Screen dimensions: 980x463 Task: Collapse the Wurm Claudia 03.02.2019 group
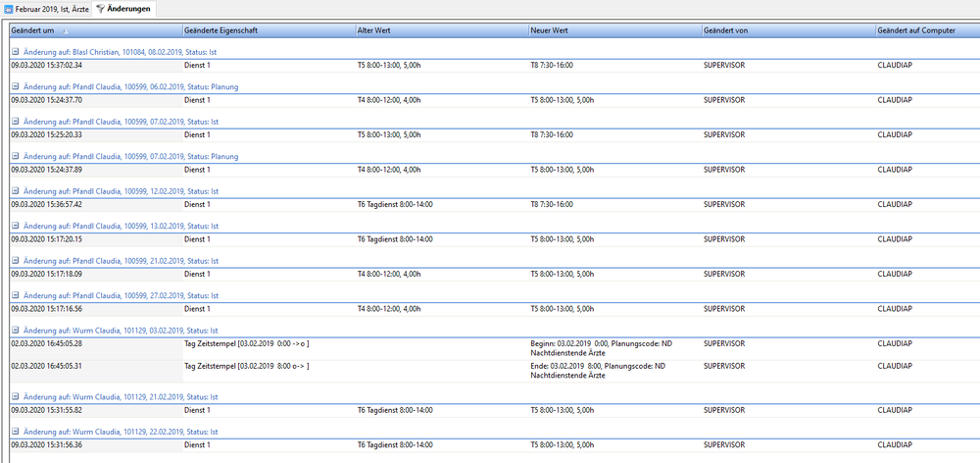pos(16,331)
